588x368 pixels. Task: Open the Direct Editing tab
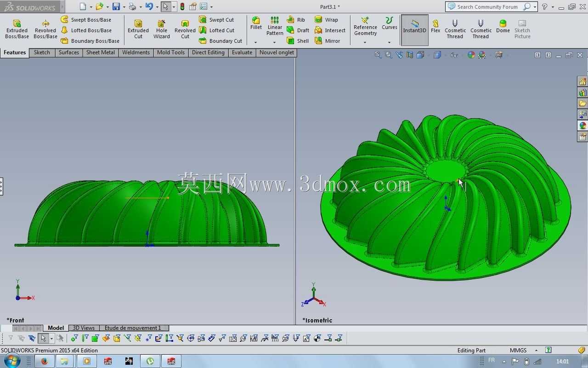coord(208,52)
